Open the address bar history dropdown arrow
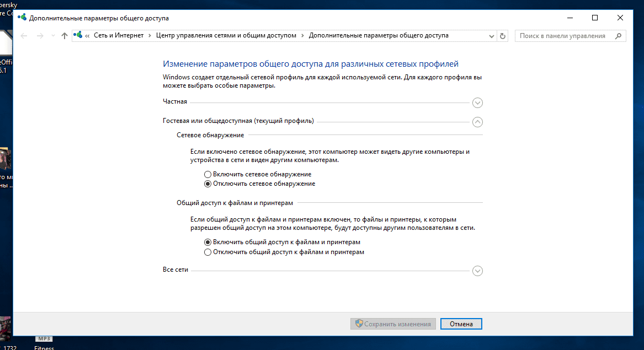This screenshot has width=644, height=350. [491, 36]
